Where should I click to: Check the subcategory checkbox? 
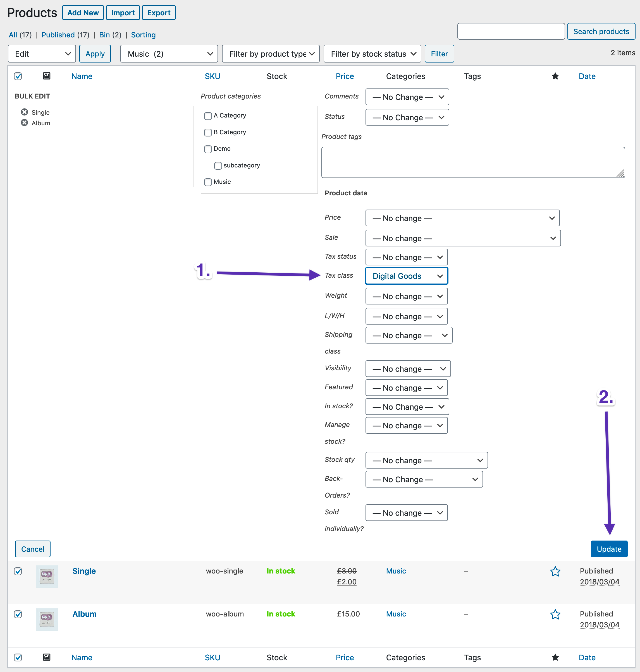click(218, 166)
